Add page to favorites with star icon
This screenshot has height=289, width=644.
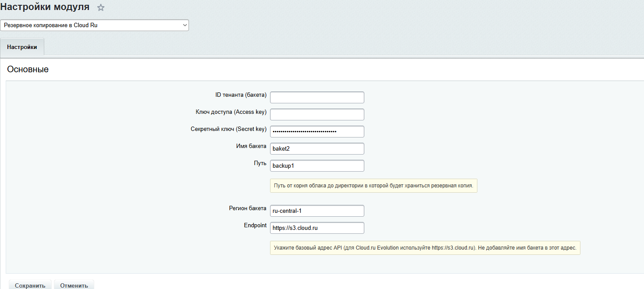click(101, 7)
